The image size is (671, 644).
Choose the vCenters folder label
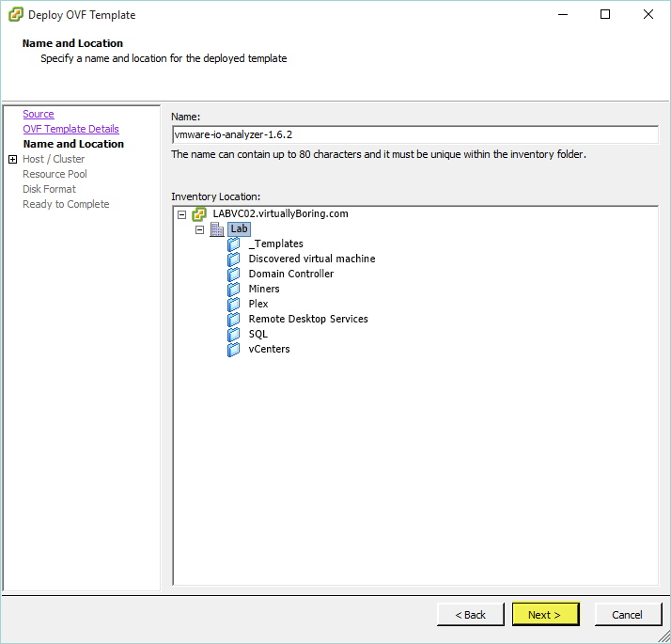coord(269,350)
